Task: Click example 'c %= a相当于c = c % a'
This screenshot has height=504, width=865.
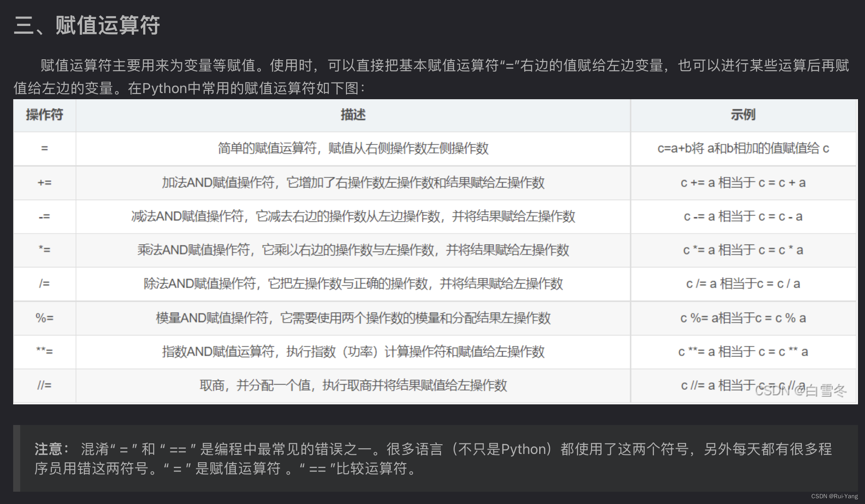Action: (743, 318)
